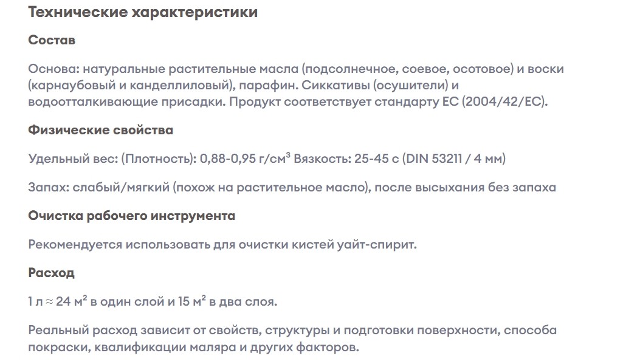Click the "Расход" subheading
640x364 pixels.
[x=52, y=273]
